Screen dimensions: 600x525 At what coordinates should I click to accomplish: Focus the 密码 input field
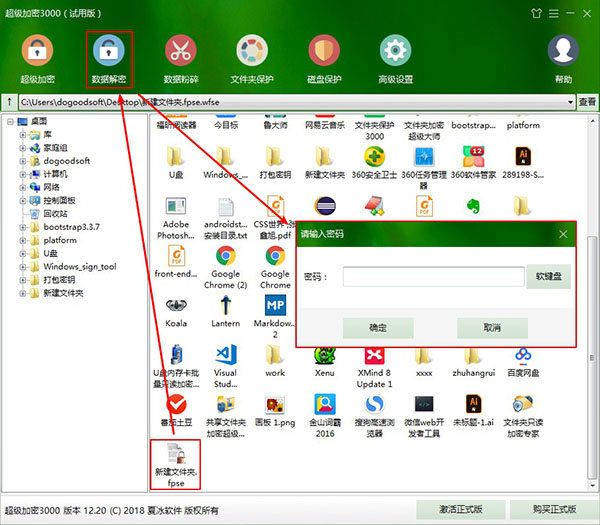pyautogui.click(x=432, y=277)
